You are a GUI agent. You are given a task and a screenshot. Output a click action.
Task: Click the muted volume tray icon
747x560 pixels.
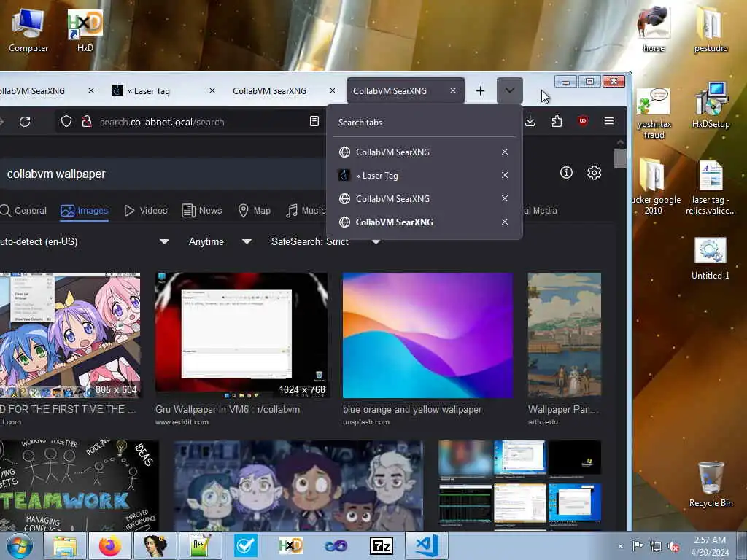[x=673, y=547]
